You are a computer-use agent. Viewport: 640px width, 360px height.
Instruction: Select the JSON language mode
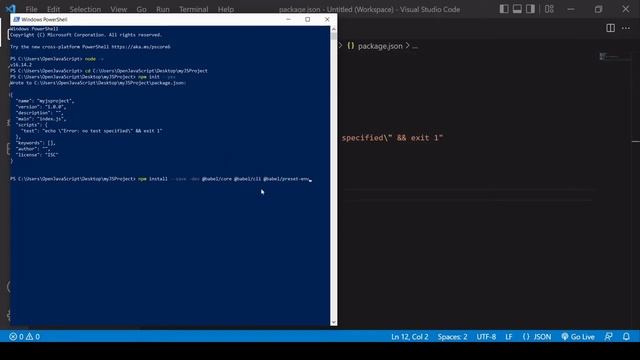point(537,336)
